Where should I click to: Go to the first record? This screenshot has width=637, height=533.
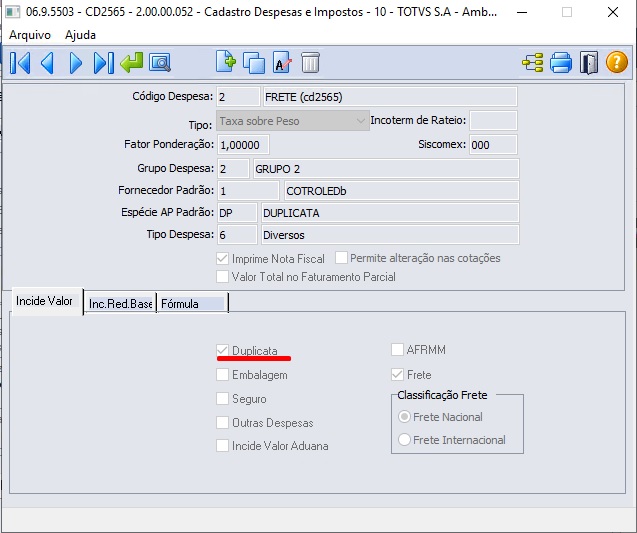tap(20, 63)
